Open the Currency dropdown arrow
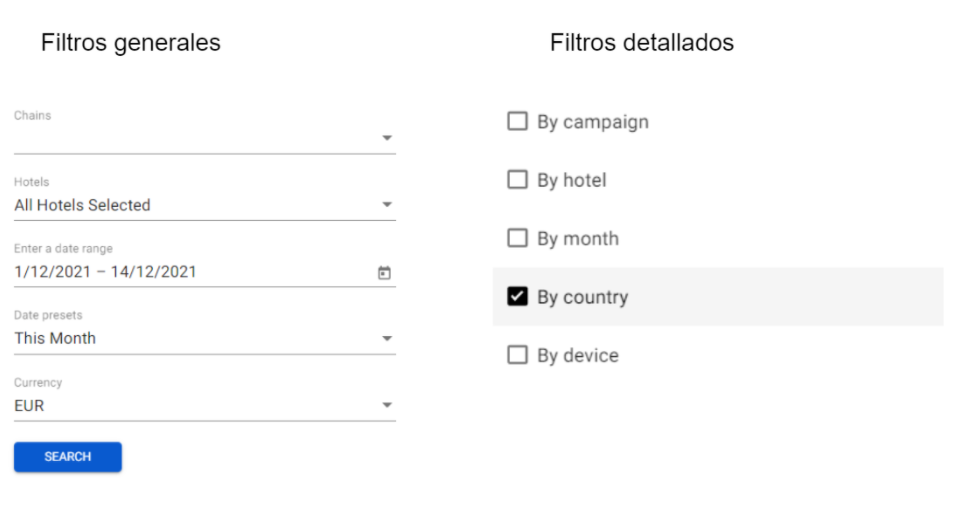This screenshot has width=960, height=506. point(387,406)
